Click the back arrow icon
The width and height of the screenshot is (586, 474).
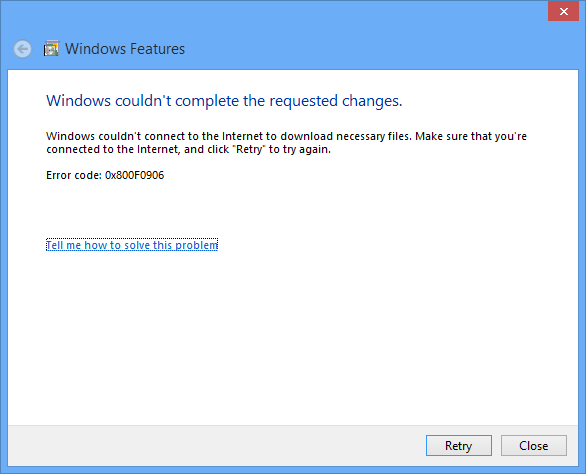(x=22, y=49)
